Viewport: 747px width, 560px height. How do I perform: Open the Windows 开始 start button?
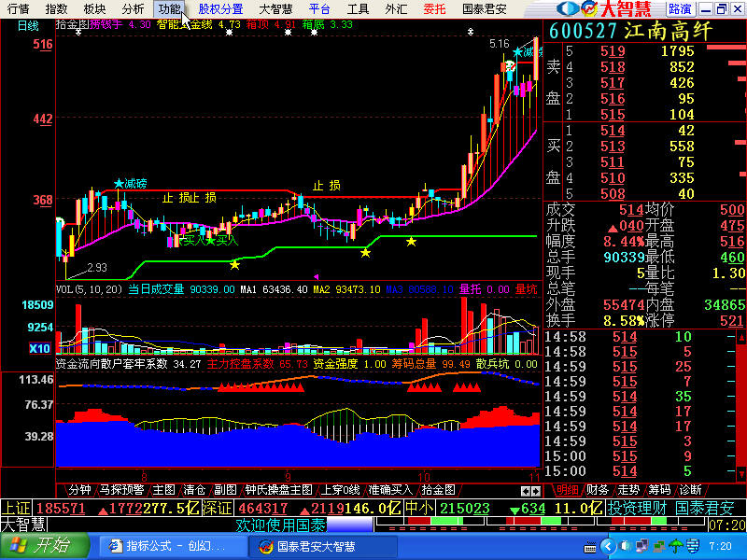tap(45, 546)
